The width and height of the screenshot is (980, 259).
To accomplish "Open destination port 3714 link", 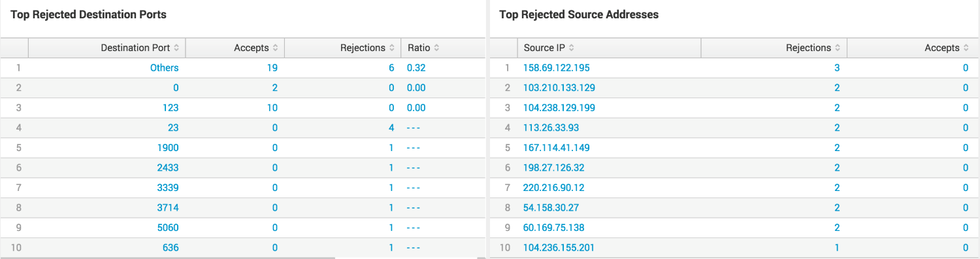I will [x=168, y=207].
